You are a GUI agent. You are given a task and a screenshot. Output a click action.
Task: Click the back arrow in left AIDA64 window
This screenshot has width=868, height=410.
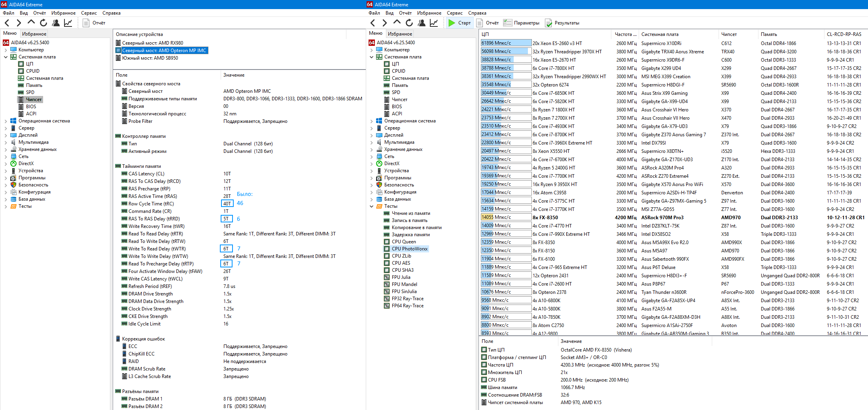[7, 23]
